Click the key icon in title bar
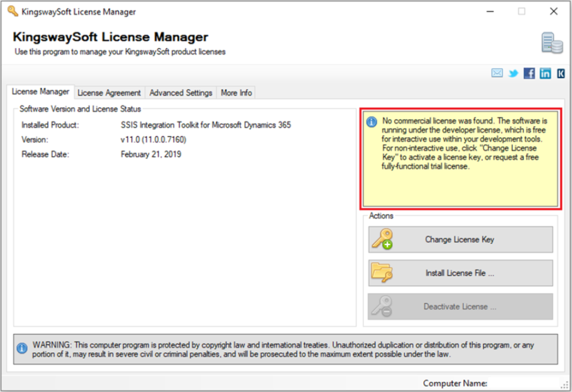 [x=13, y=12]
